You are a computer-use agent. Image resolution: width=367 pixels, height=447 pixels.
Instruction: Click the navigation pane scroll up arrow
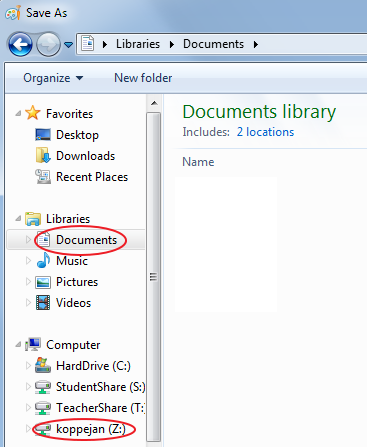tap(154, 103)
